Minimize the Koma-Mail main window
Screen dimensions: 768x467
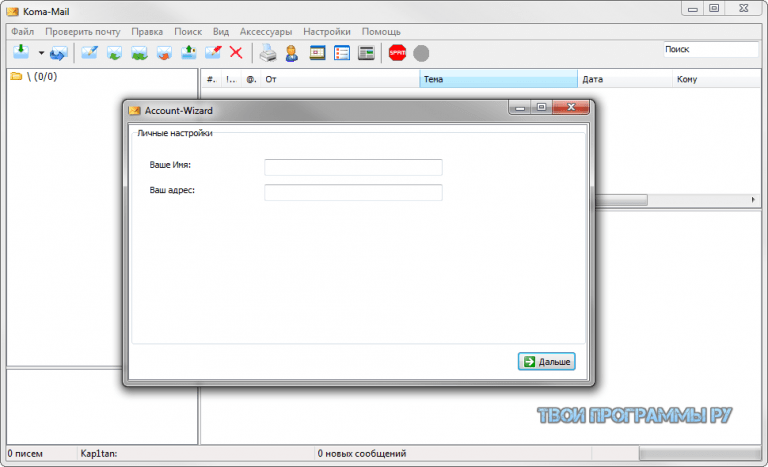(x=693, y=9)
